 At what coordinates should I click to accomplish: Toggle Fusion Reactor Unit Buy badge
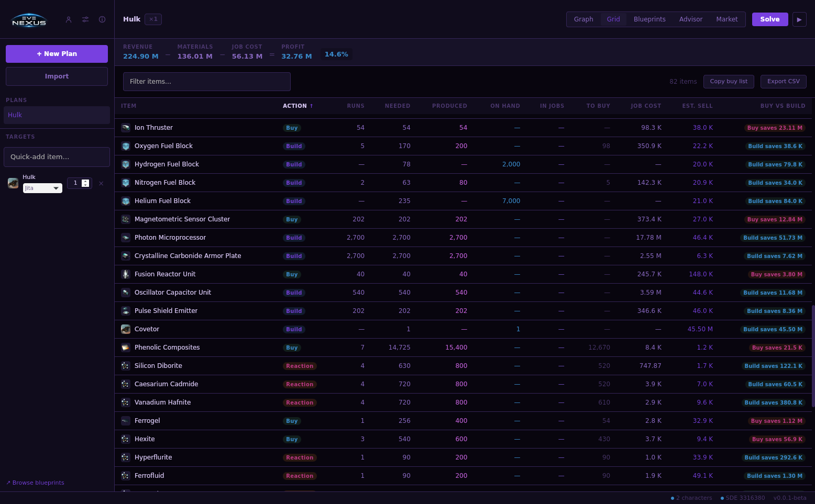292,274
